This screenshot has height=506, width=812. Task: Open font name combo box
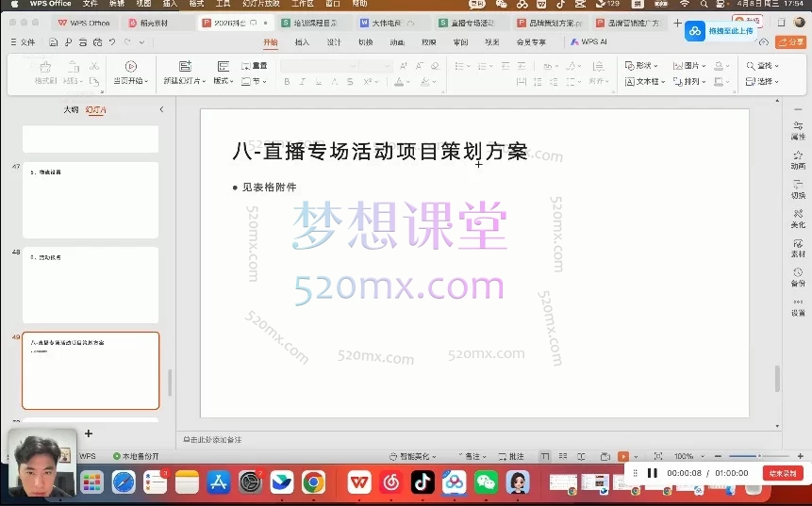click(x=319, y=66)
